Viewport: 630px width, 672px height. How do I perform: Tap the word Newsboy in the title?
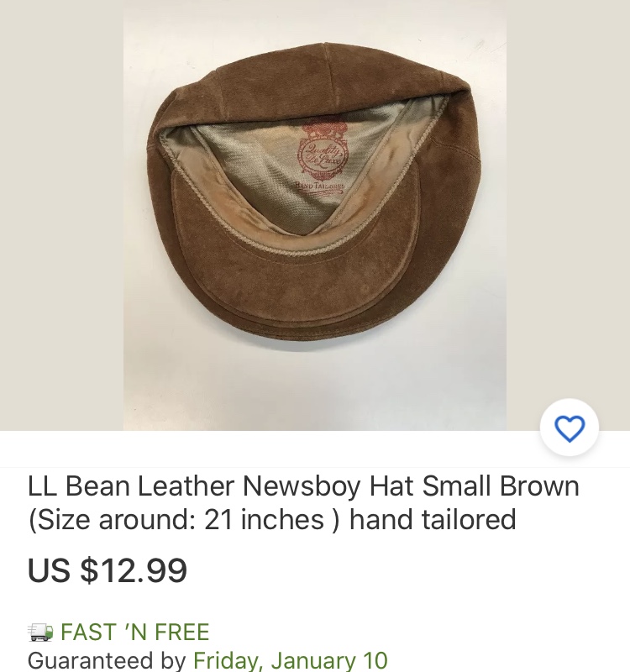click(302, 486)
